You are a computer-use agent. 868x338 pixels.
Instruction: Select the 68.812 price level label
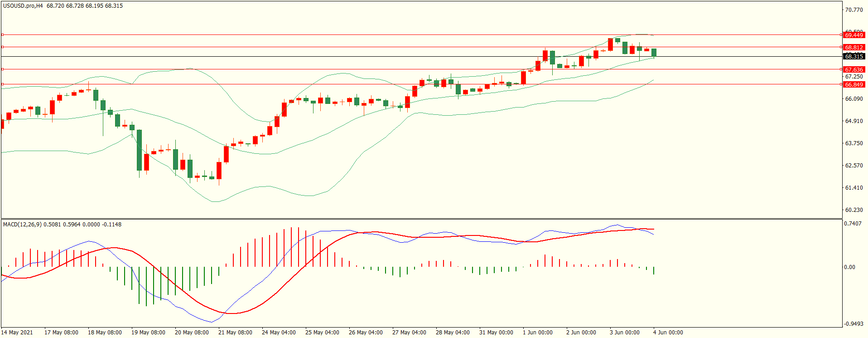854,47
